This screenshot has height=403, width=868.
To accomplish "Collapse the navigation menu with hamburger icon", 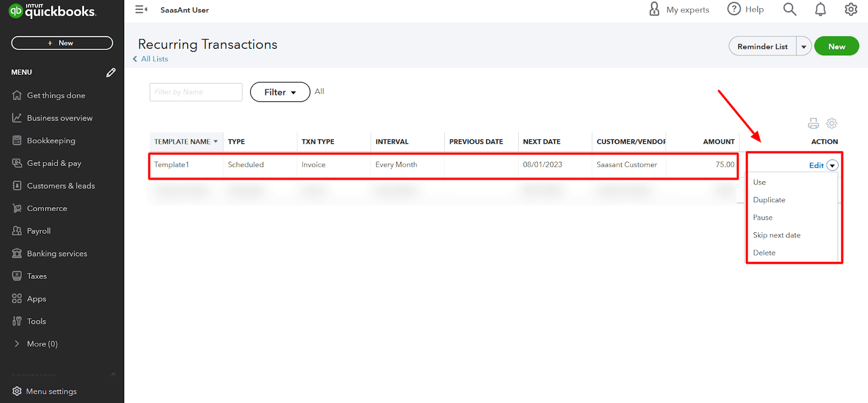I will (x=141, y=10).
